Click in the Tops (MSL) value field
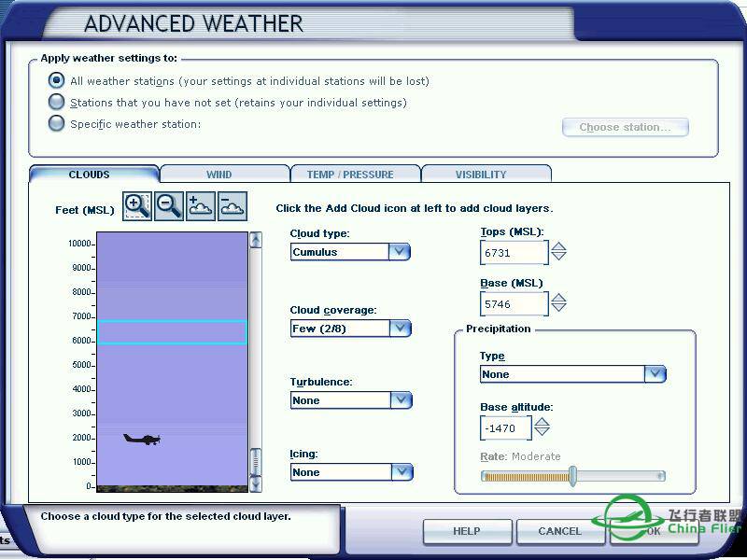The height and width of the screenshot is (560, 747). pyautogui.click(x=514, y=252)
